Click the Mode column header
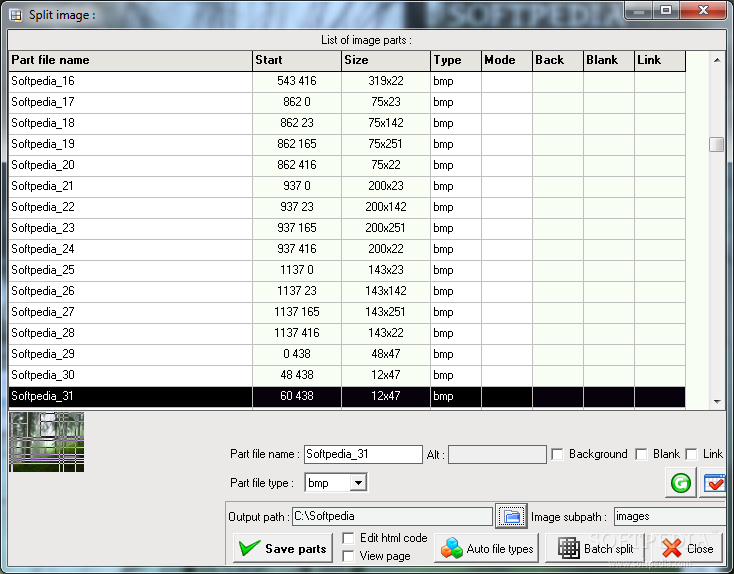This screenshot has height=574, width=734. 507,60
